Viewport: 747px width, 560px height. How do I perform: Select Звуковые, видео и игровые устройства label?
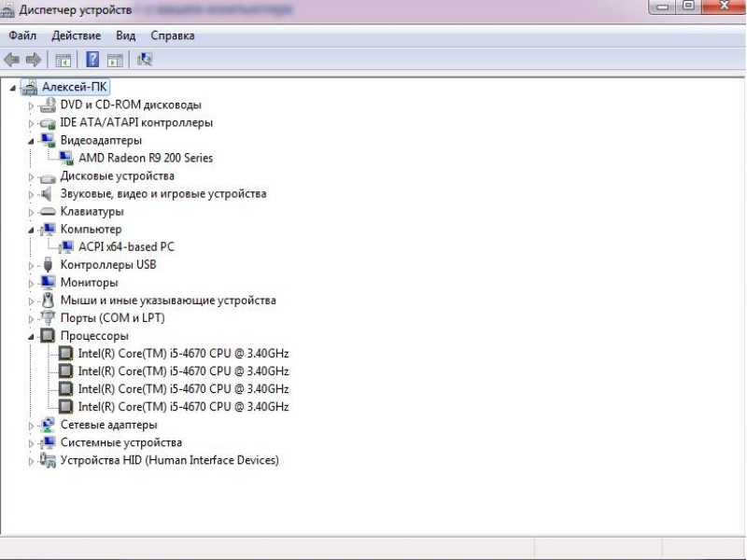pos(163,194)
